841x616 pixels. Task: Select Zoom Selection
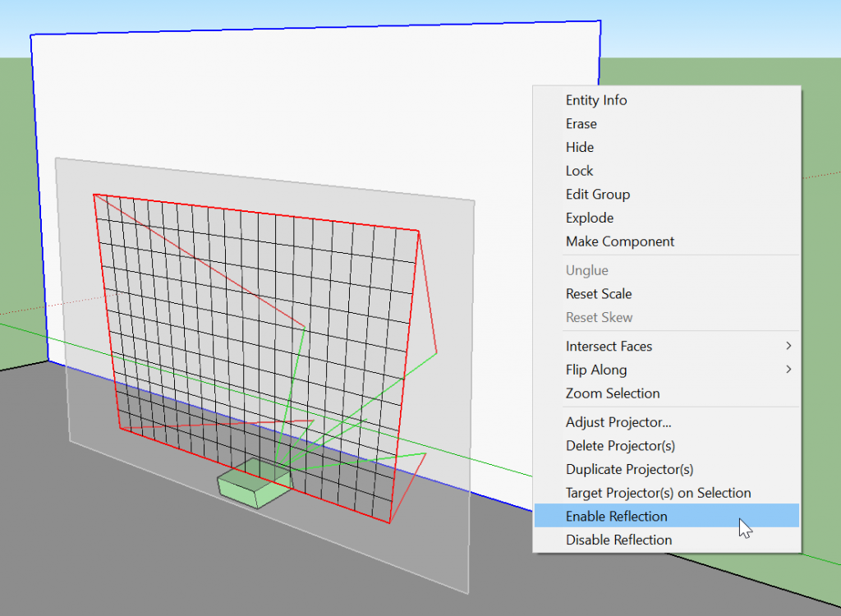(x=666, y=393)
